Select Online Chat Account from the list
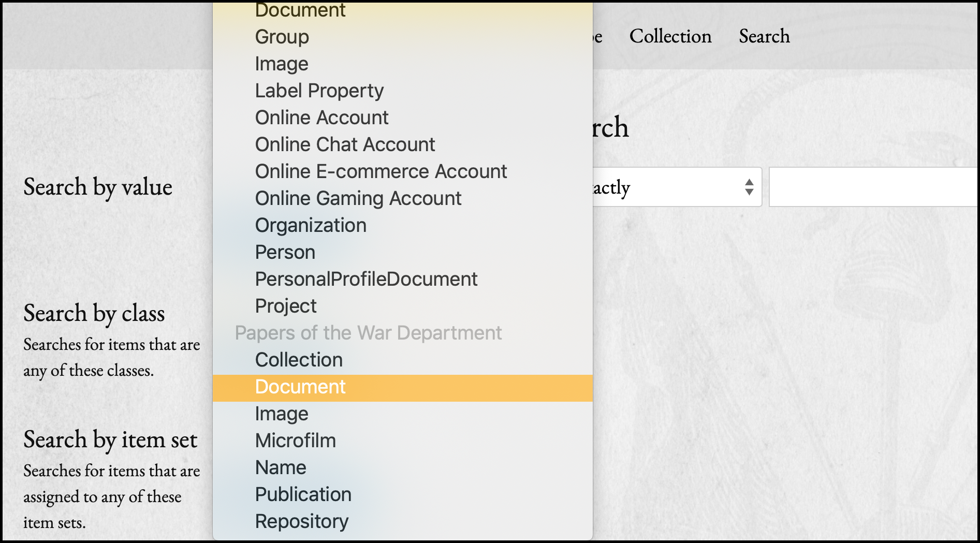980x543 pixels. click(344, 144)
